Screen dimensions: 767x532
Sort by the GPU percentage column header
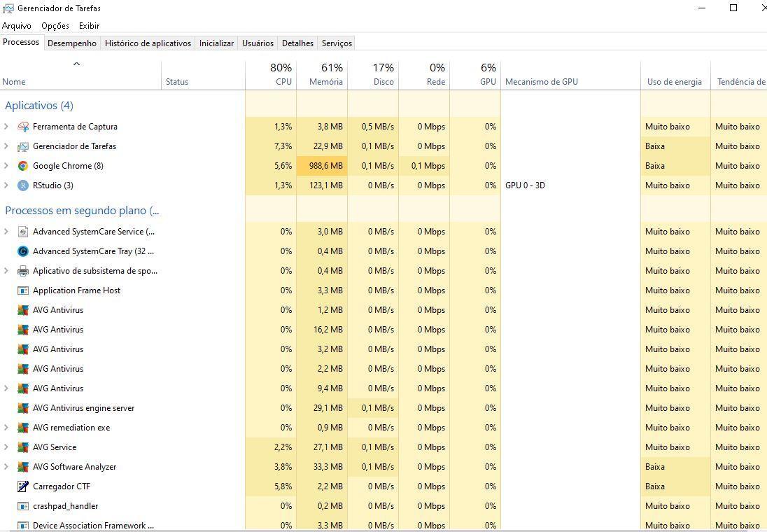tap(475, 75)
